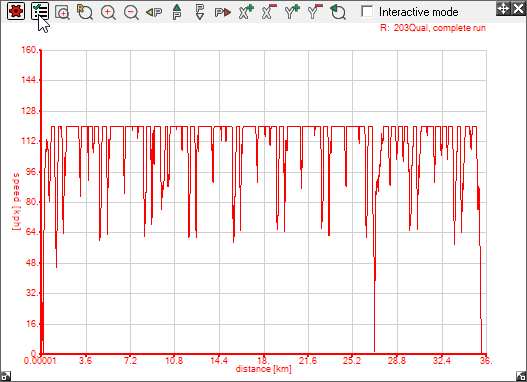This screenshot has width=527, height=382.
Task: Click the 203Qual complete run legend label
Action: pyautogui.click(x=433, y=28)
